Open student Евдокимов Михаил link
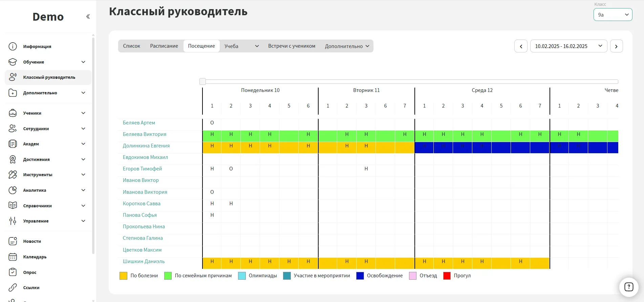 [x=145, y=157]
